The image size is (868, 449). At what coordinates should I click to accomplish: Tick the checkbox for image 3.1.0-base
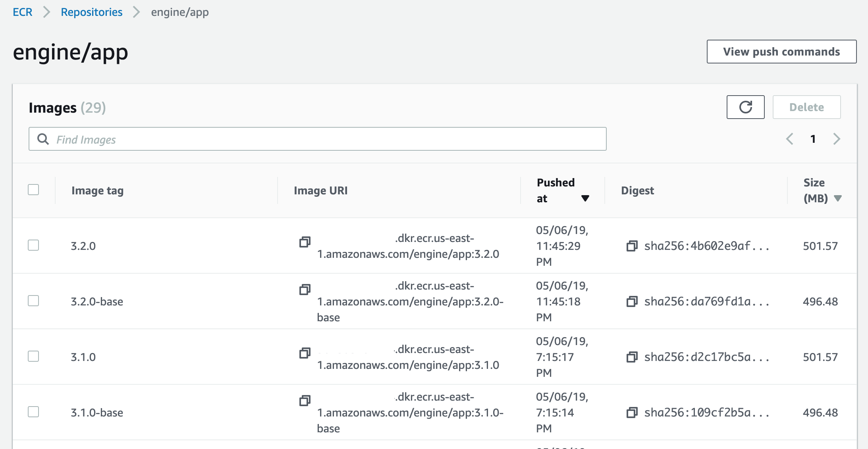pos(33,412)
